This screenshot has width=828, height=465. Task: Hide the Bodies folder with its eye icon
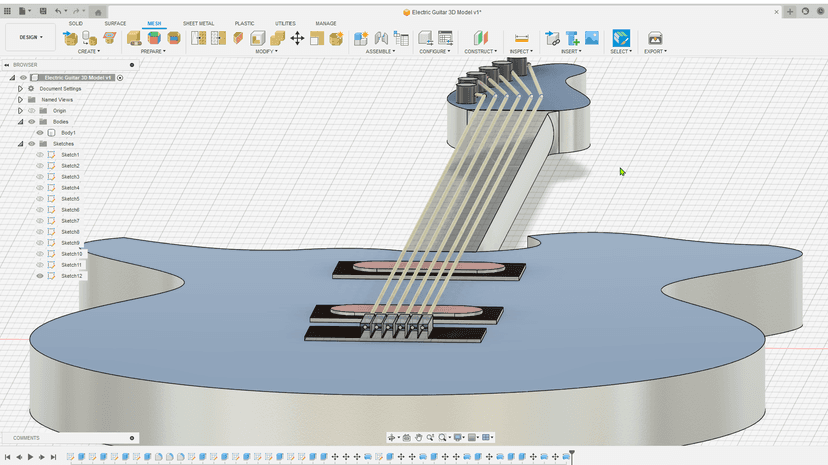[x=31, y=122]
